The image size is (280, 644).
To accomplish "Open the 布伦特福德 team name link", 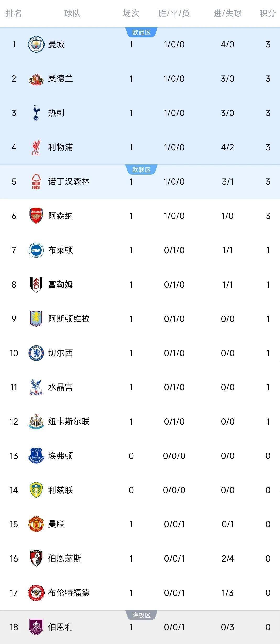I will point(69,593).
